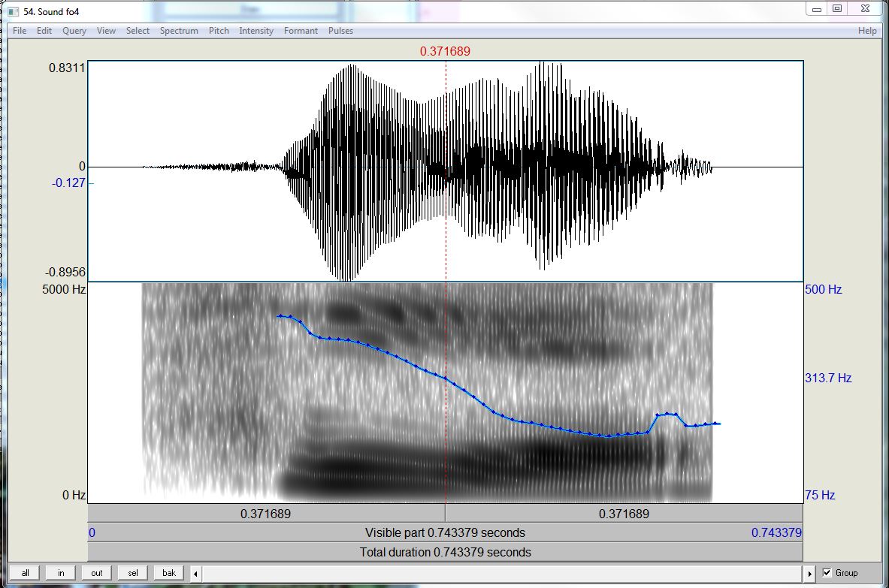Click the 'sel' zoom button
Screen dimensions: 889x588
tap(133, 573)
